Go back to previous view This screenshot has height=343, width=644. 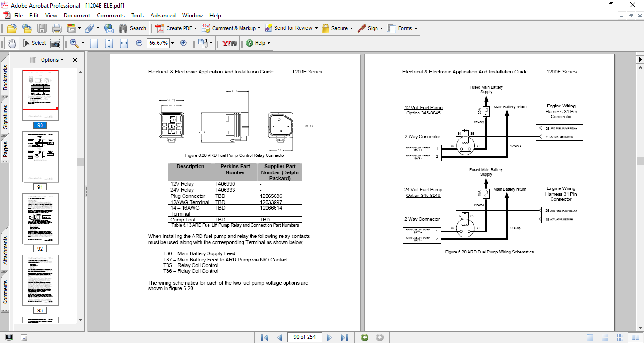point(364,337)
